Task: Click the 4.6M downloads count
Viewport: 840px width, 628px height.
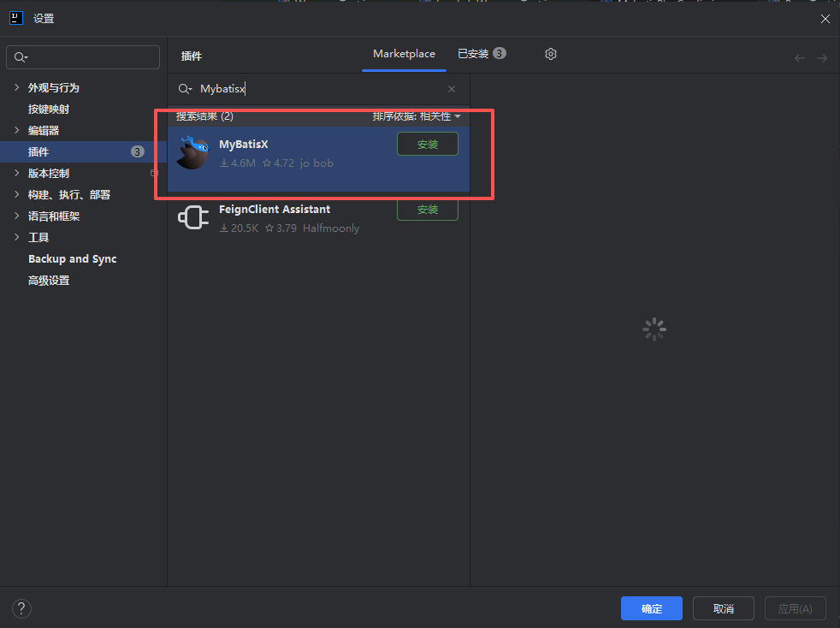Action: (238, 163)
